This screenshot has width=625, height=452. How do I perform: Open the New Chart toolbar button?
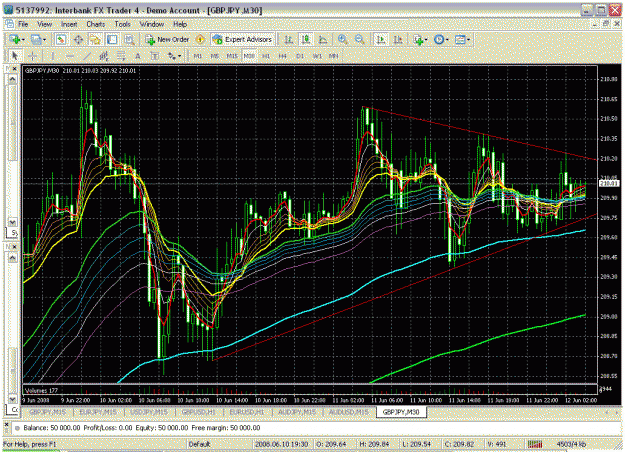tap(17, 39)
